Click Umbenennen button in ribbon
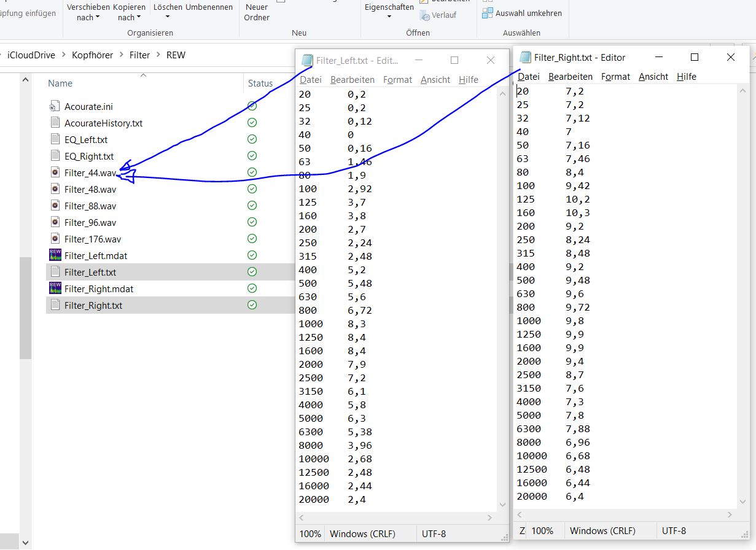756x550 pixels. point(209,7)
